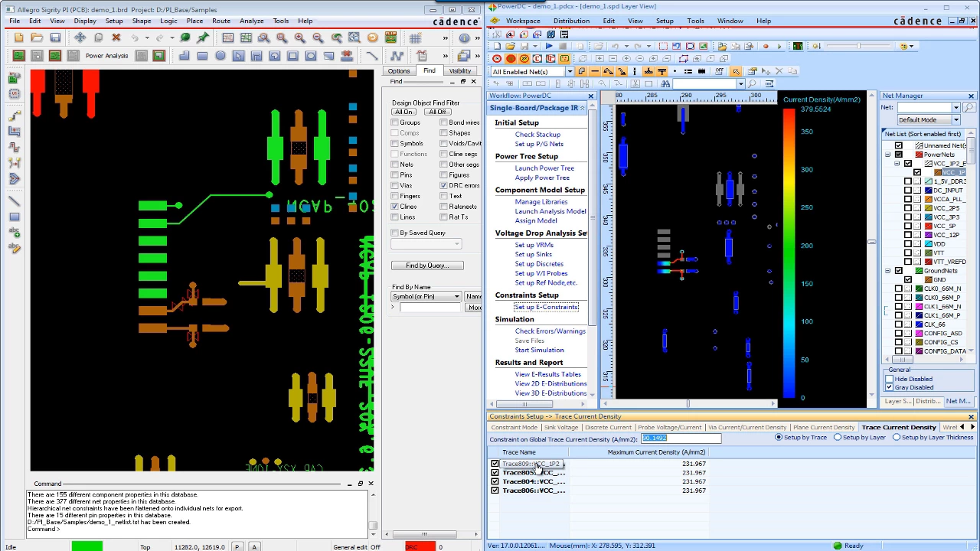Uncheck the DRC errors checkbox
980x551 pixels.
pyautogui.click(x=444, y=186)
